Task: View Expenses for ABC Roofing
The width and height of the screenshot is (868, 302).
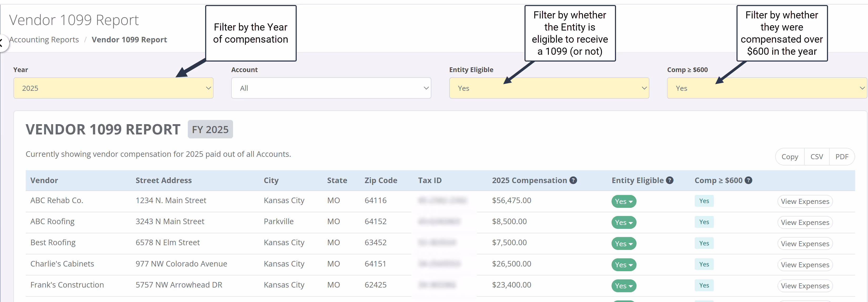Action: (805, 223)
